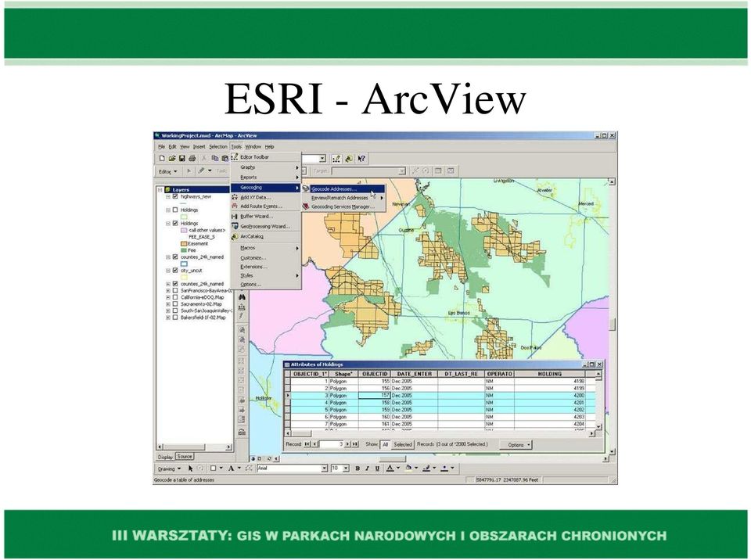Click the Marker Color icon
The width and height of the screenshot is (751, 560).
point(444,468)
